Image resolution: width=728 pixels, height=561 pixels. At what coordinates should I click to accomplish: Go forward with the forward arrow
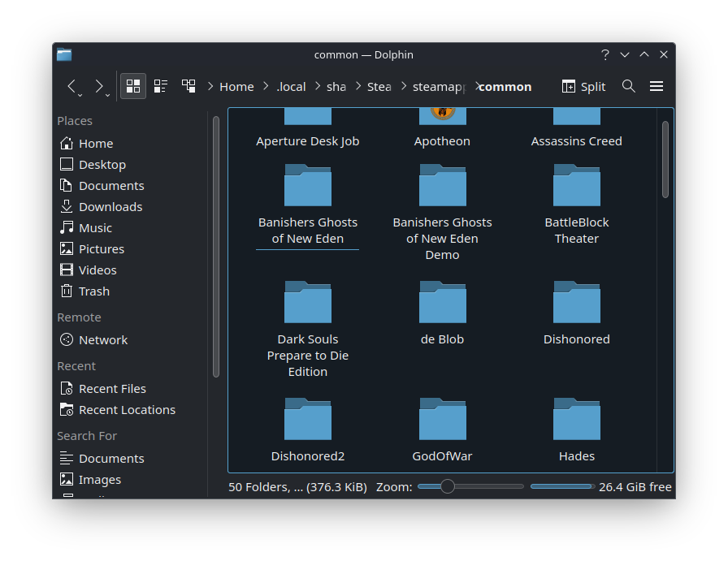[98, 86]
